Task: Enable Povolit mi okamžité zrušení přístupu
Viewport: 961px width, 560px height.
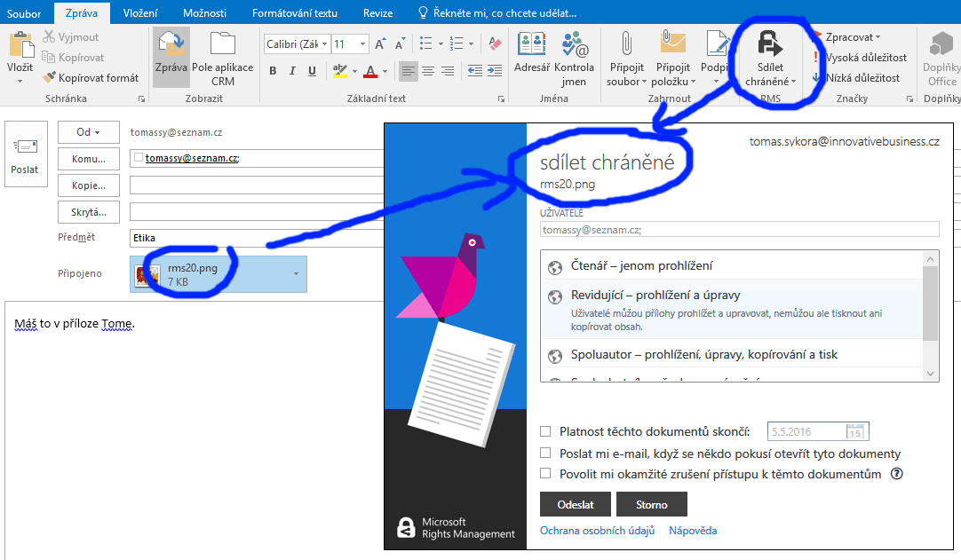Action: [545, 474]
